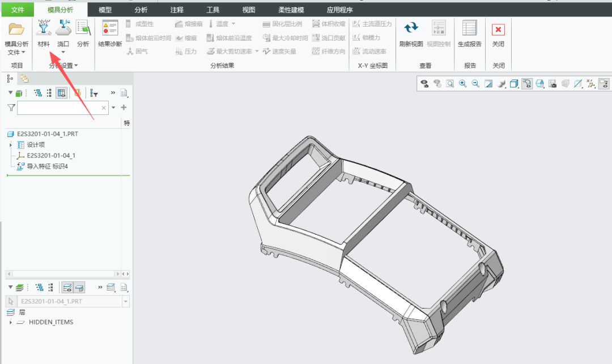Viewport: 612px width, 364px height.
Task: Open the 浇口 dropdown arrow
Action: pyautogui.click(x=63, y=52)
